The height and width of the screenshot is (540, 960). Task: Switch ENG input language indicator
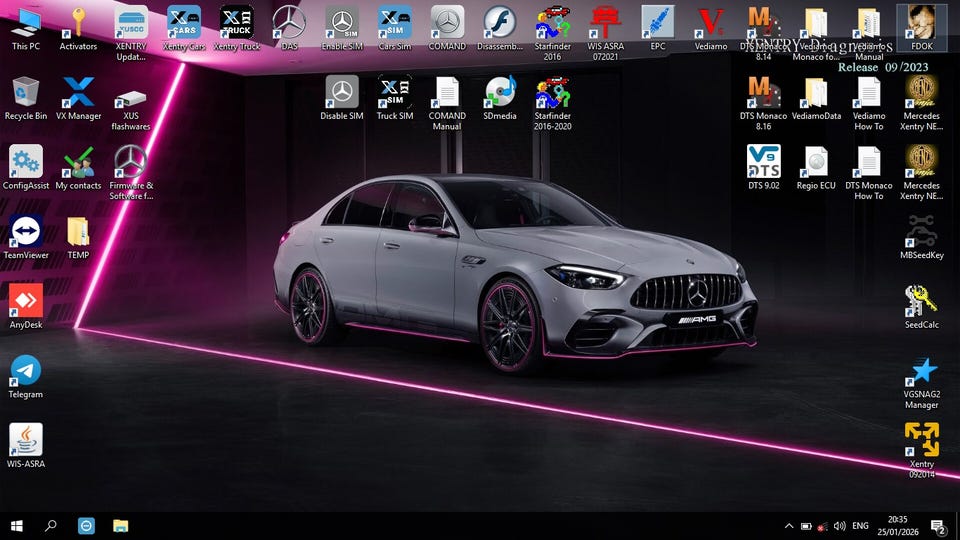point(860,526)
